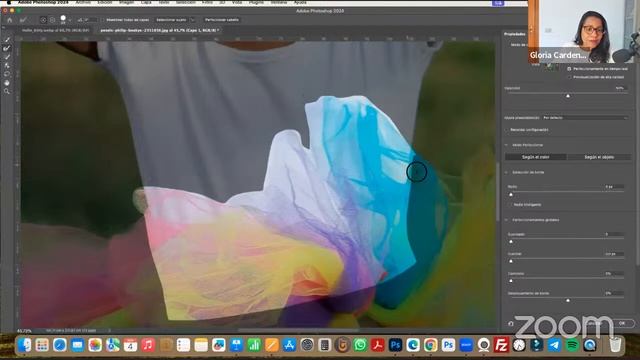This screenshot has height=360, width=640.
Task: Click the Home icon in options bar
Action: point(10,20)
